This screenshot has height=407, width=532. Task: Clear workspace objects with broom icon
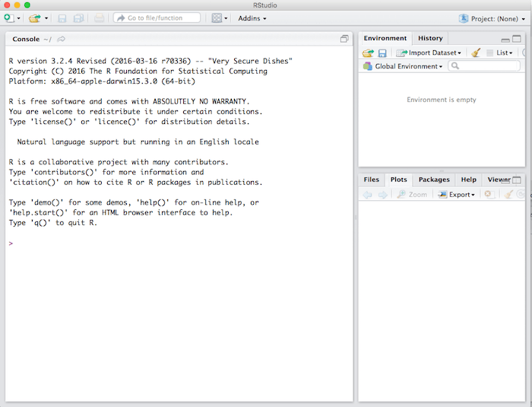click(x=476, y=52)
